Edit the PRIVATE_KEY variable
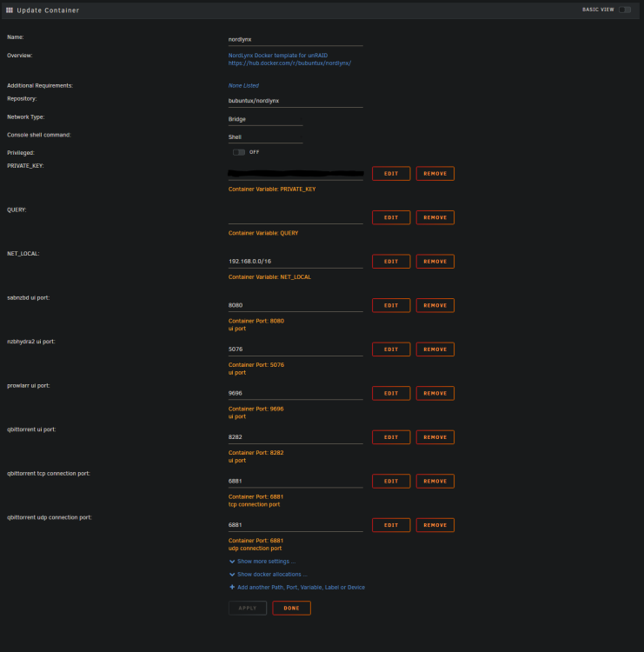Screen dimensions: 644x652 pyautogui.click(x=391, y=174)
